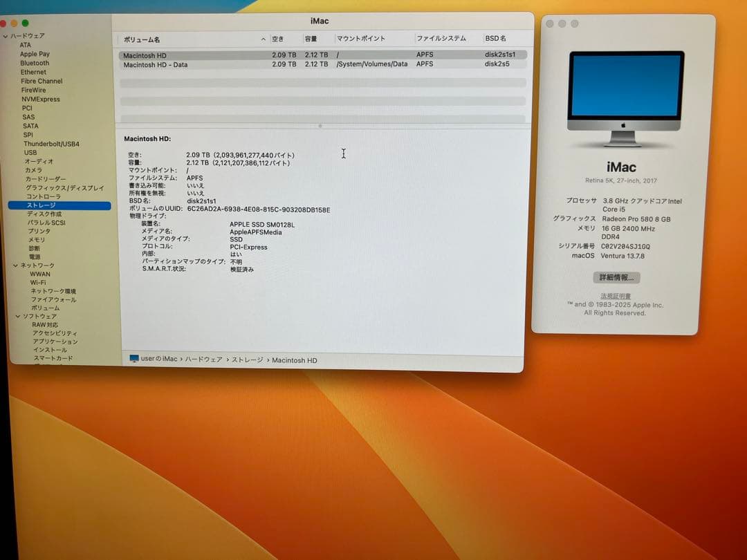The height and width of the screenshot is (560, 747).
Task: Click the volume UUID value
Action: click(258, 209)
